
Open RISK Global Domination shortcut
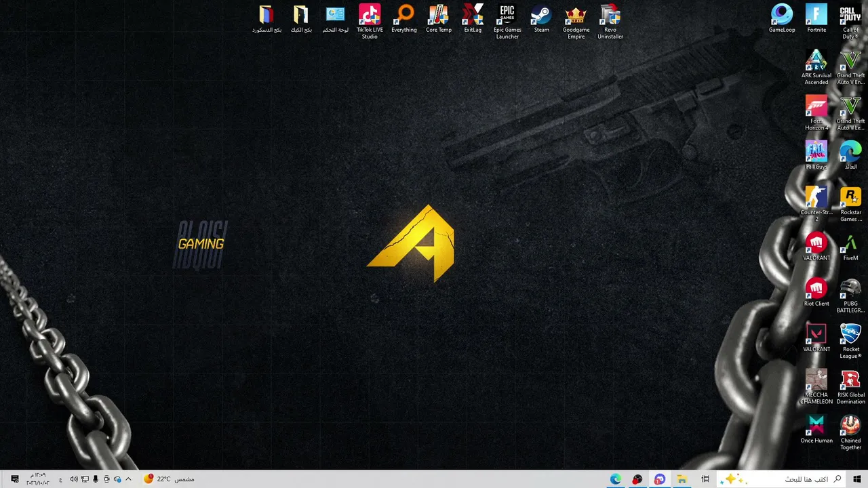(x=850, y=386)
